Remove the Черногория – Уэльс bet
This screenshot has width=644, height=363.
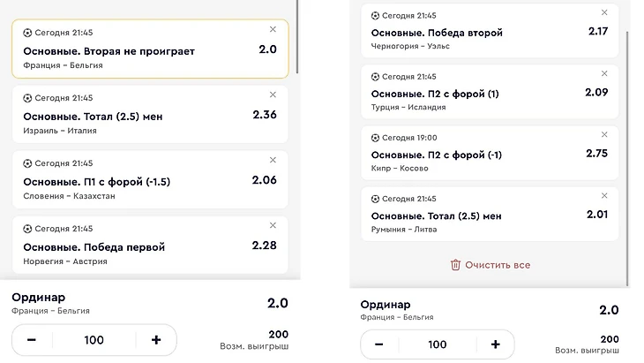(604, 12)
